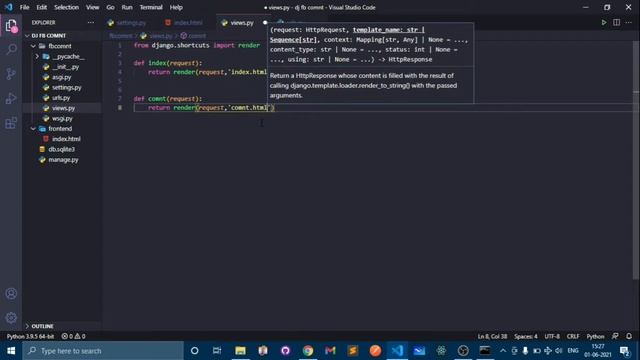The height and width of the screenshot is (360, 640).
Task: Open the Extensions view
Action: pyautogui.click(x=11, y=123)
